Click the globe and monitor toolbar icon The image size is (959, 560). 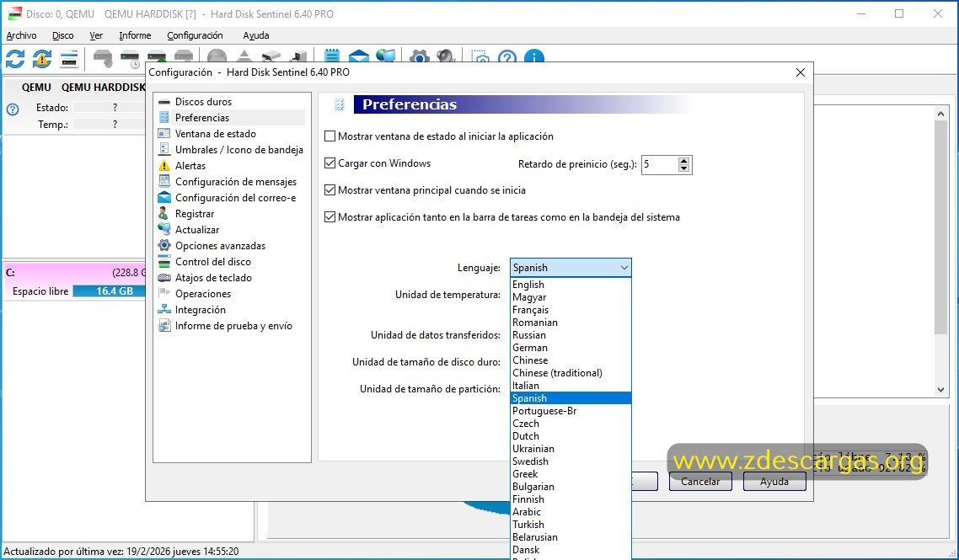pos(386,56)
